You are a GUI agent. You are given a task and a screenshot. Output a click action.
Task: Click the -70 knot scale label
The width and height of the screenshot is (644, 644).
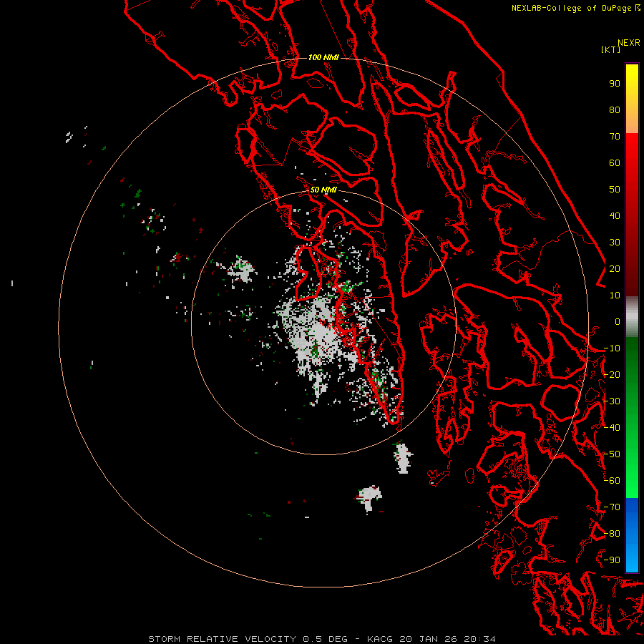click(612, 507)
